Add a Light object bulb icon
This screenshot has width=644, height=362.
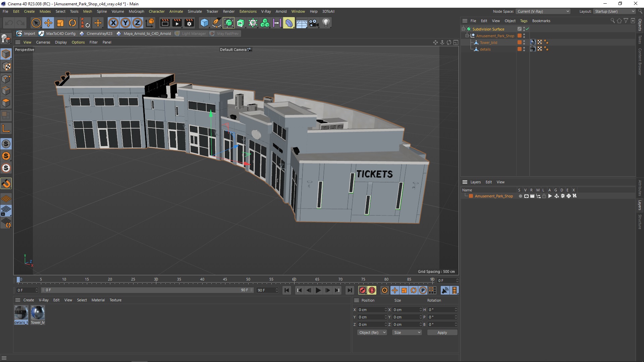pyautogui.click(x=326, y=23)
